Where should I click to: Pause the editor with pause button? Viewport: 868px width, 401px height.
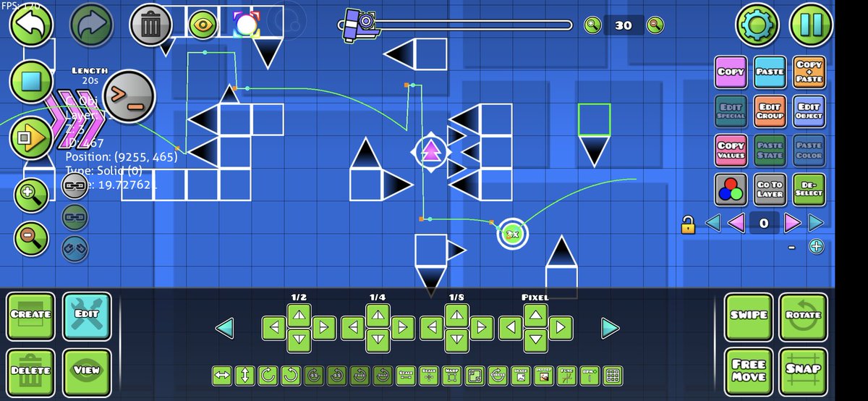(x=811, y=25)
